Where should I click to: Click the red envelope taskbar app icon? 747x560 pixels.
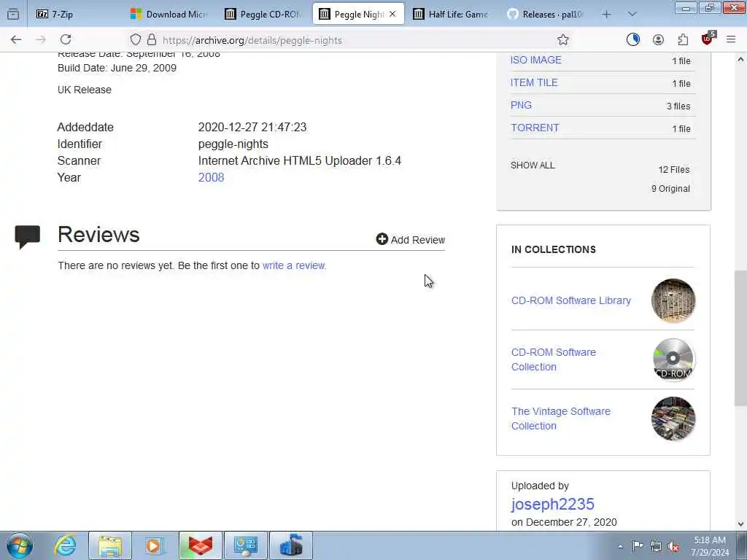tap(201, 545)
